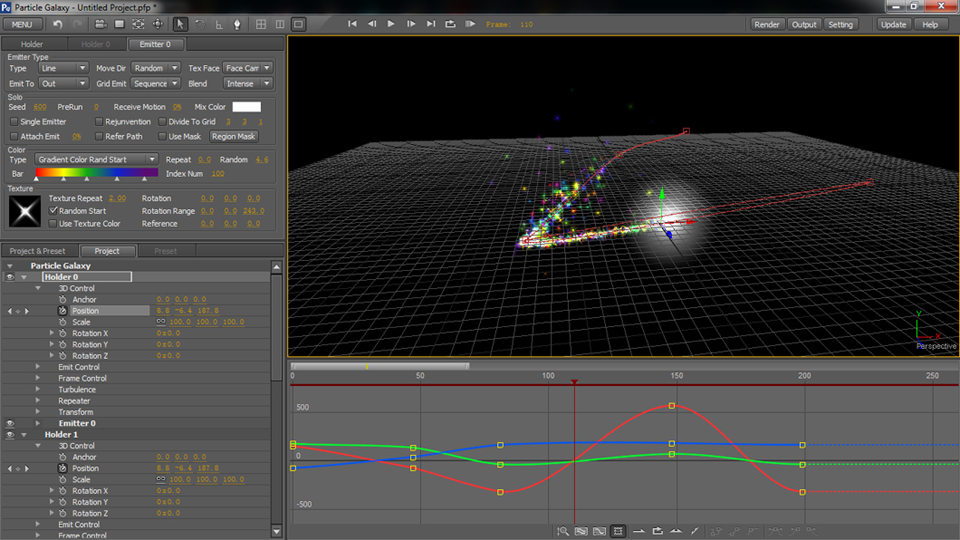
Task: Click the Region Mask button
Action: pos(233,137)
